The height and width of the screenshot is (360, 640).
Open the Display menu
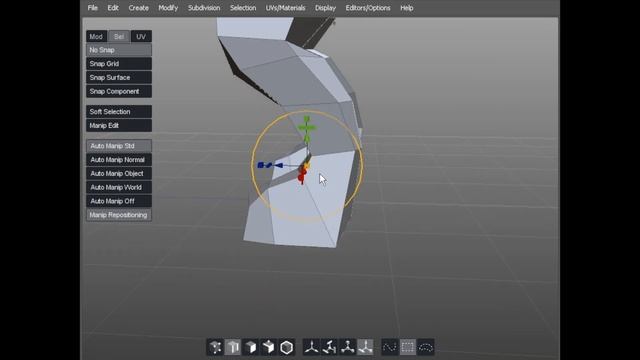325,8
